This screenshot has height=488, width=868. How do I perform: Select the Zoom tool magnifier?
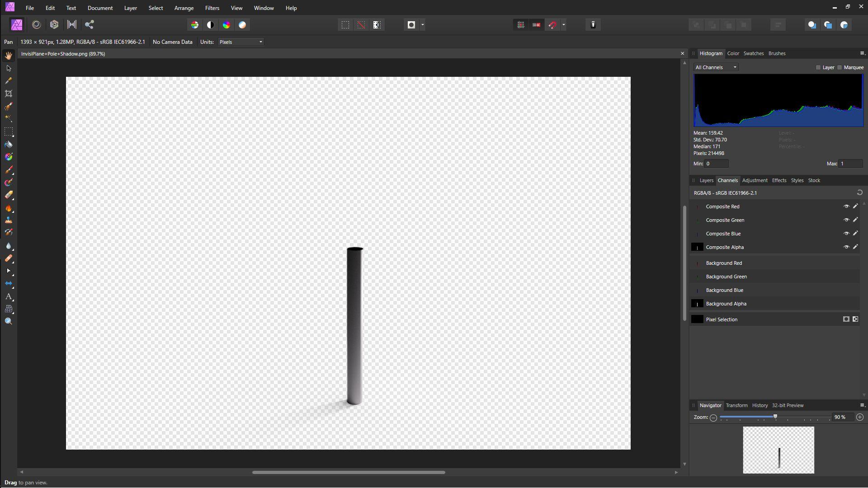(9, 321)
